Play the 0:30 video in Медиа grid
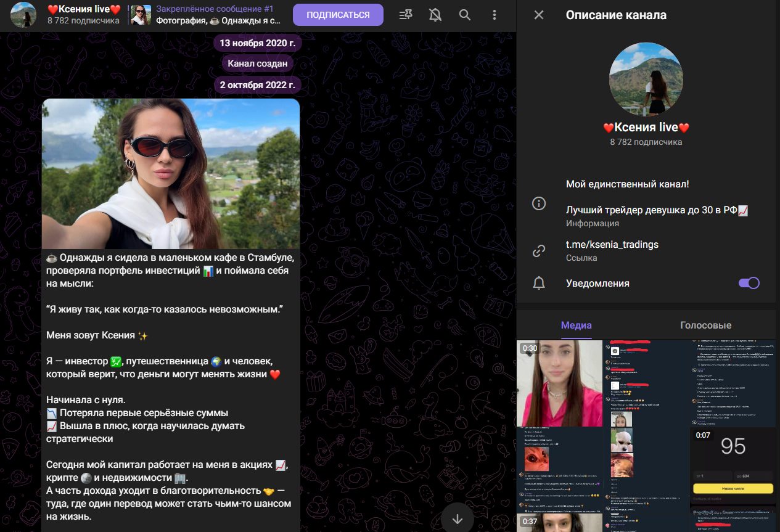780x532 pixels. point(559,382)
